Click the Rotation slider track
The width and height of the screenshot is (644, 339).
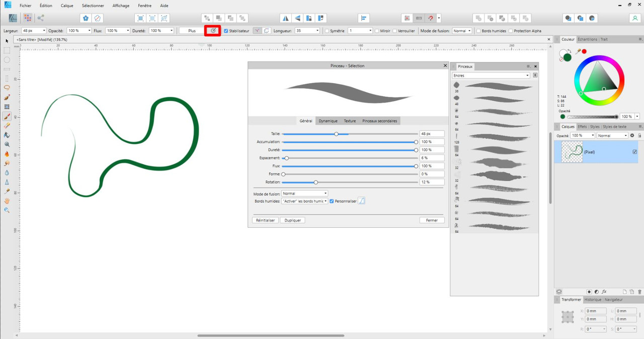point(350,182)
